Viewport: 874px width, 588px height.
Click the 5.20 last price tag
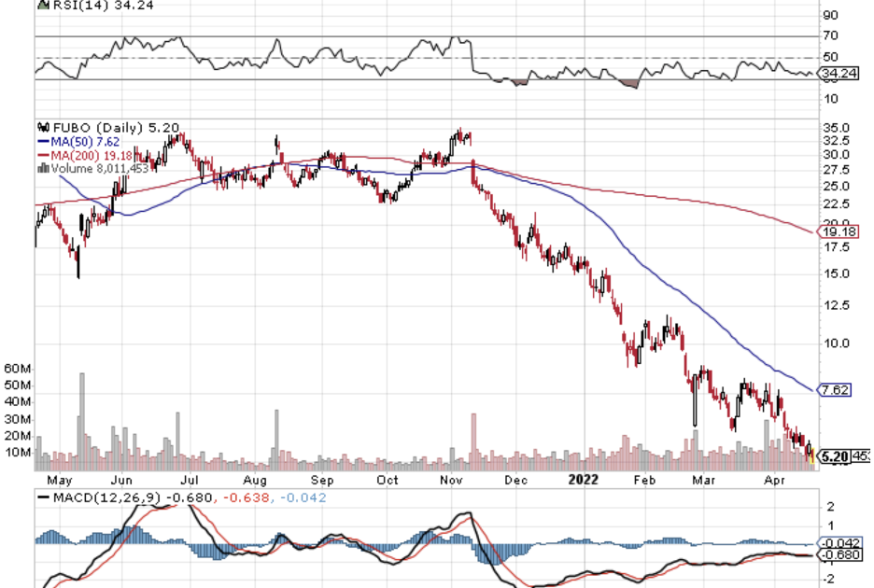[x=835, y=456]
